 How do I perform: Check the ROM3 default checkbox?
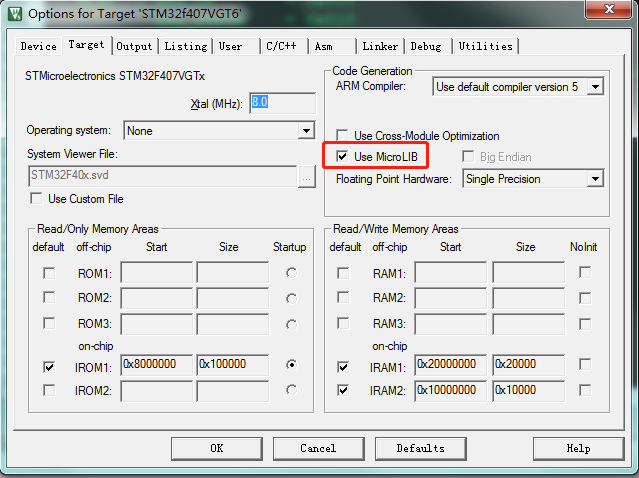coord(49,324)
